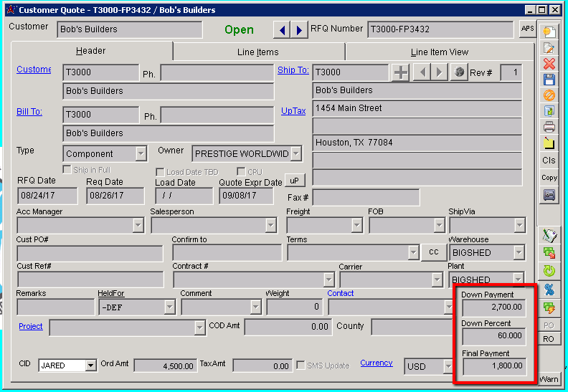Click the globe icon next to Rev #

coord(459,72)
